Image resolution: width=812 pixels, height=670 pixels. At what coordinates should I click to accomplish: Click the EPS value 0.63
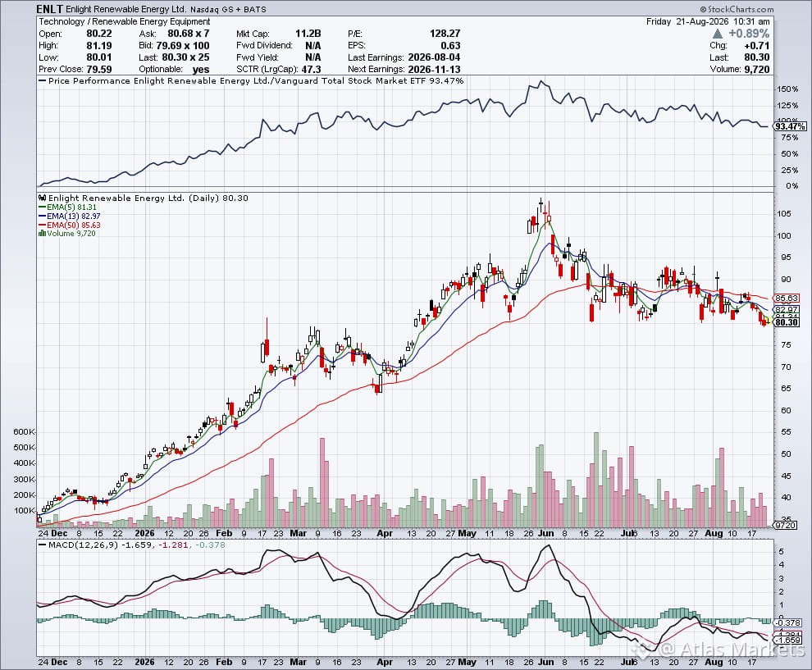click(x=450, y=46)
